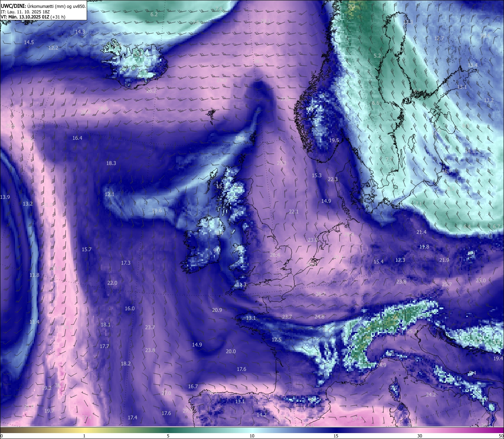Select the 18.2 value label
Image resolution: width=504 pixels, height=439 pixels.
coord(126,364)
